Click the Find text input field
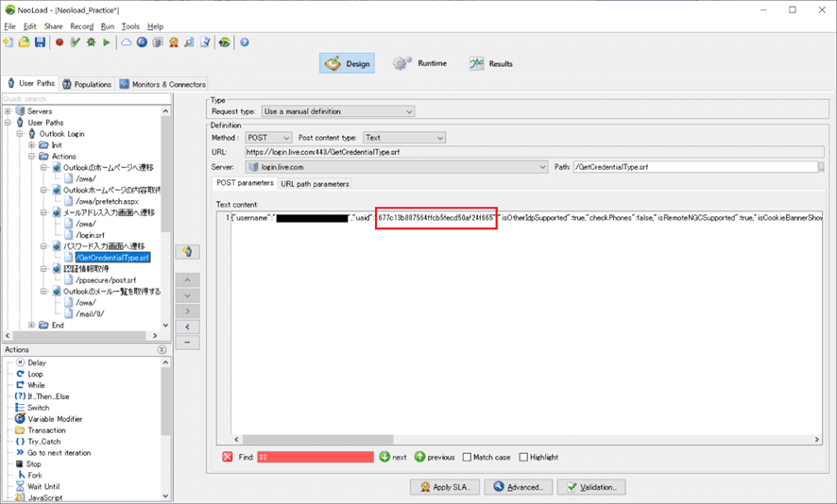Viewport: 837px width, 504px height. [316, 457]
